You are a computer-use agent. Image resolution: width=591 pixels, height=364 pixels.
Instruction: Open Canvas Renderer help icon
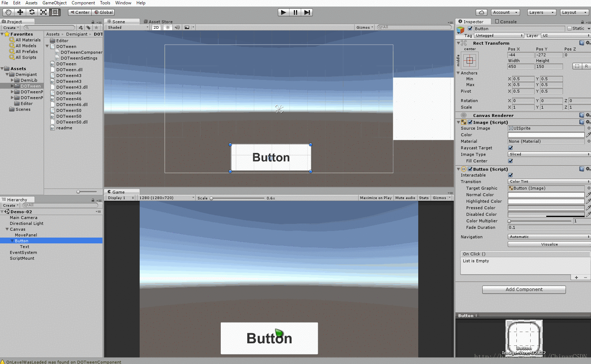pos(582,115)
